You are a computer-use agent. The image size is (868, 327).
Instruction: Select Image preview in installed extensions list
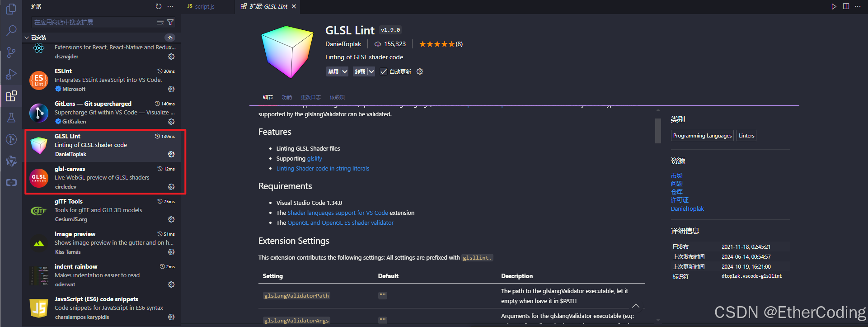pyautogui.click(x=102, y=243)
